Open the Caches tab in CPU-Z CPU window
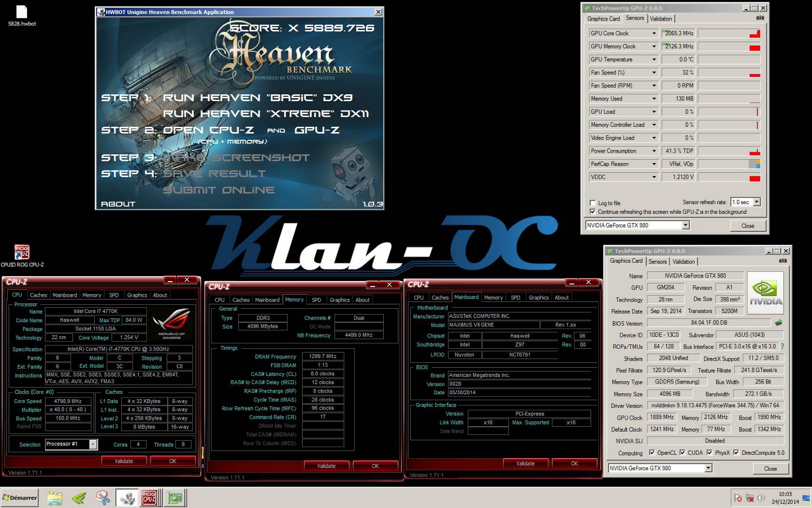Image resolution: width=812 pixels, height=508 pixels. pos(38,295)
